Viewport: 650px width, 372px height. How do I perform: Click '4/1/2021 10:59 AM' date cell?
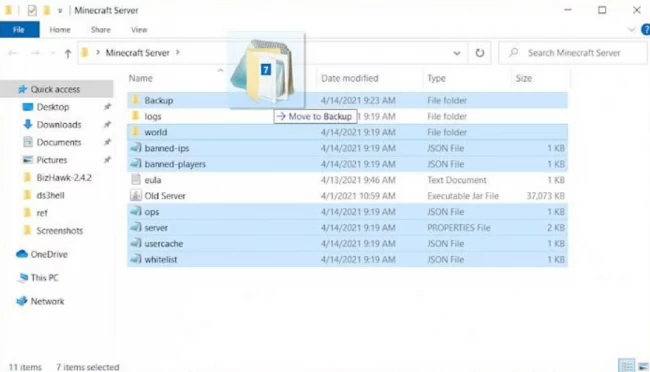coord(358,196)
